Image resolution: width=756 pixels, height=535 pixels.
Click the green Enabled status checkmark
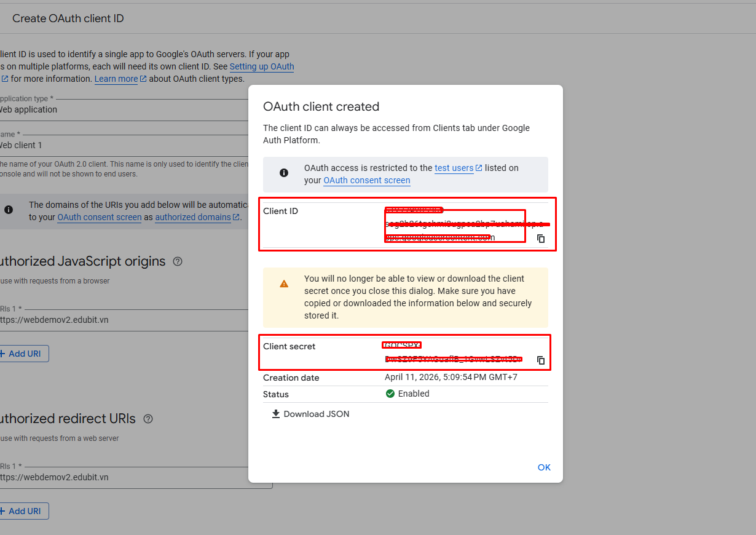click(x=390, y=394)
